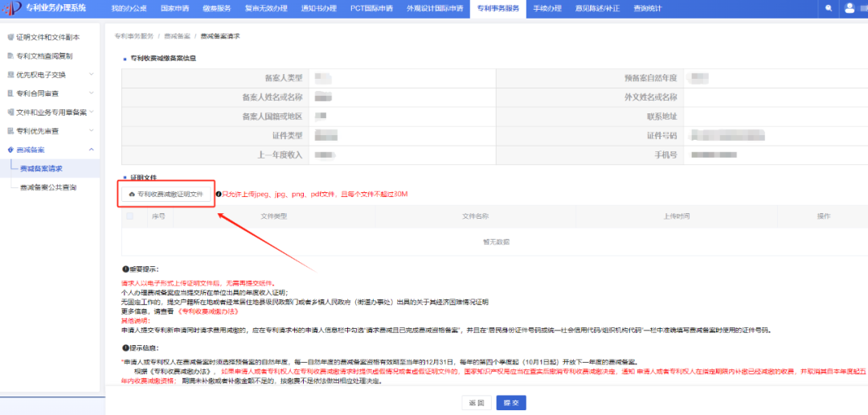Click the info icon beside upload file hint
Viewport: 868px width, 415px height.
click(218, 194)
